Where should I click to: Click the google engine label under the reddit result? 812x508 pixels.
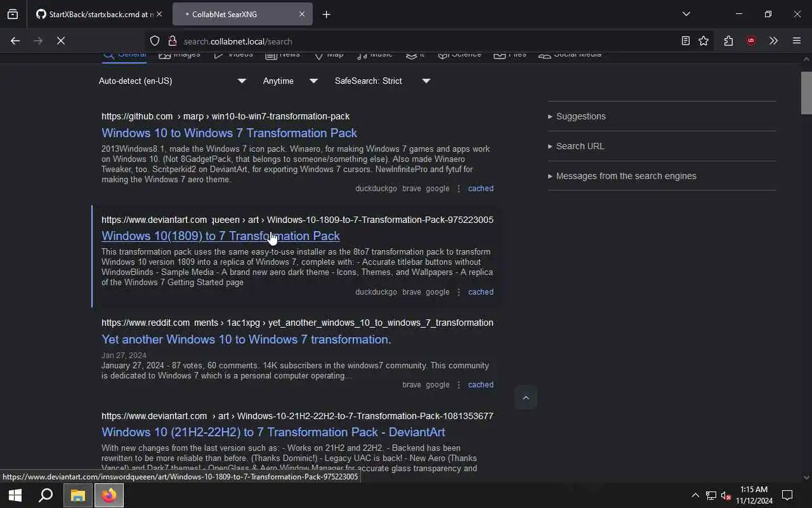(x=438, y=385)
